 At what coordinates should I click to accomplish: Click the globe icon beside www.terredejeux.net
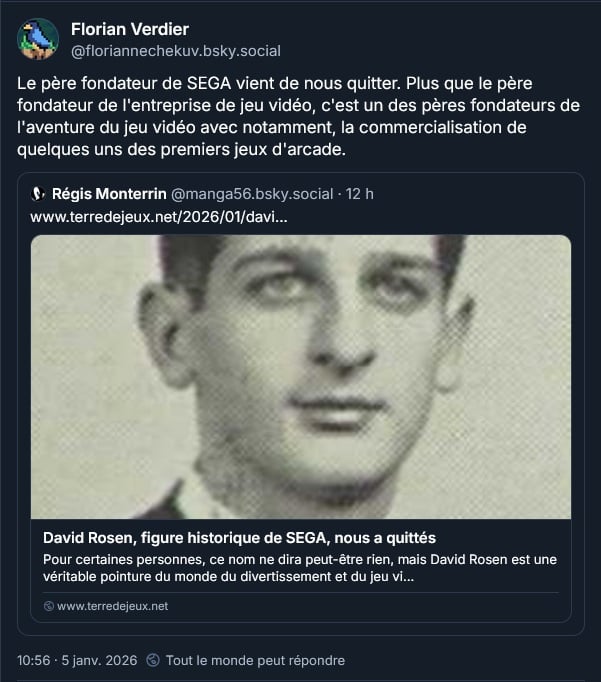[x=49, y=606]
